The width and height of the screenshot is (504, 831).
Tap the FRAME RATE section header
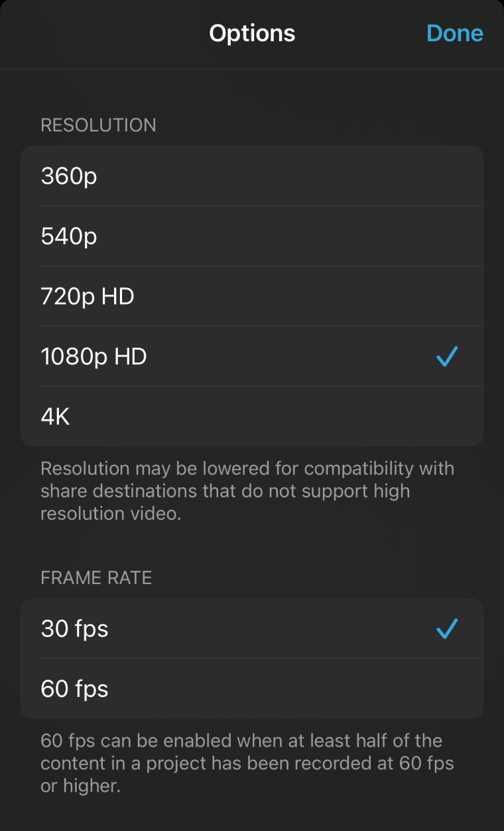95,577
